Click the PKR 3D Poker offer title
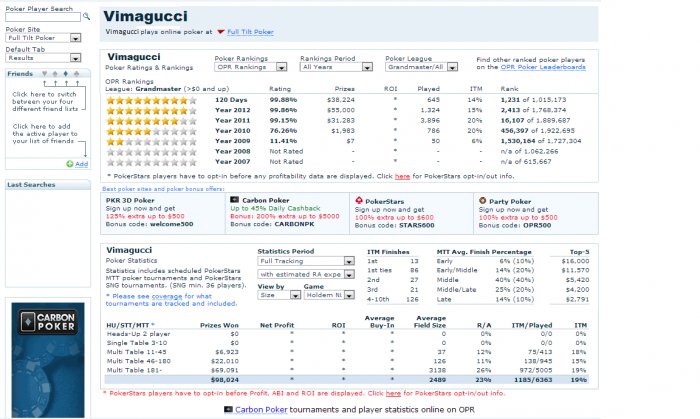Image resolution: width=700 pixels, height=419 pixels. 130,200
